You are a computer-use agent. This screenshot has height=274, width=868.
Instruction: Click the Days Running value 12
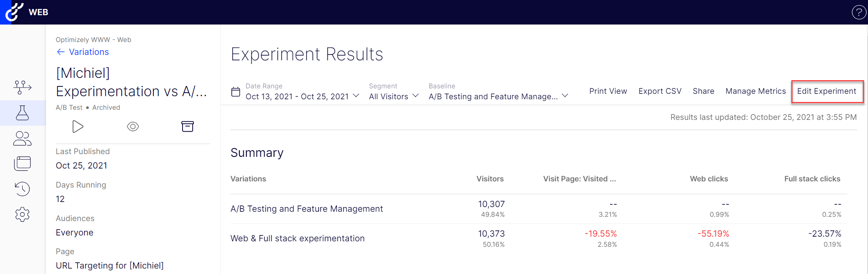(x=60, y=199)
